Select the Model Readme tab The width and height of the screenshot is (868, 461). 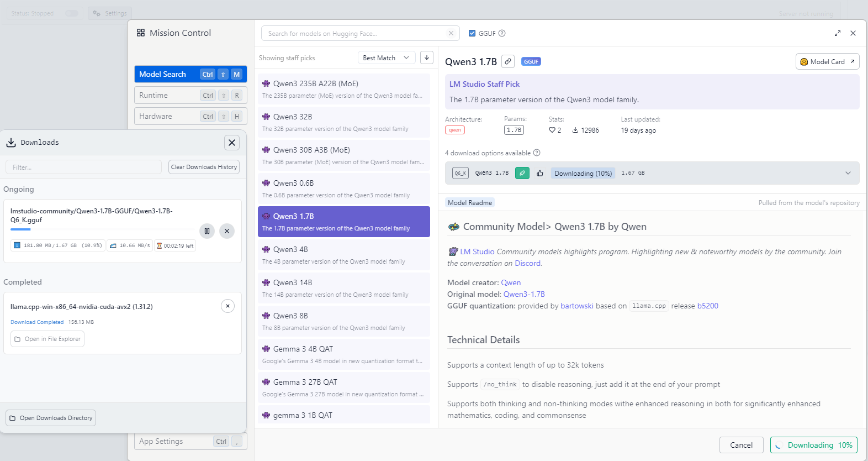click(x=470, y=203)
